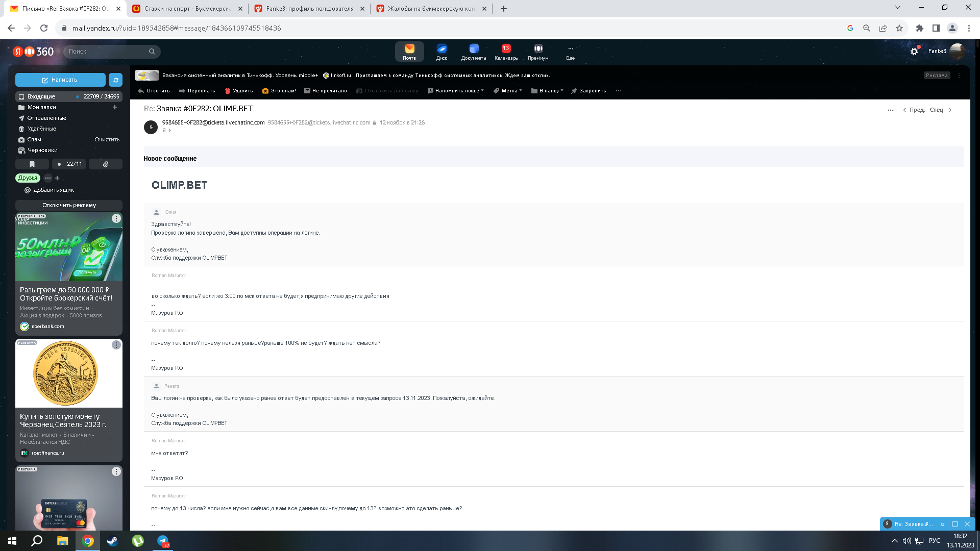This screenshot has height=551, width=980.
Task: Click the Написать compose button
Action: coord(60,80)
